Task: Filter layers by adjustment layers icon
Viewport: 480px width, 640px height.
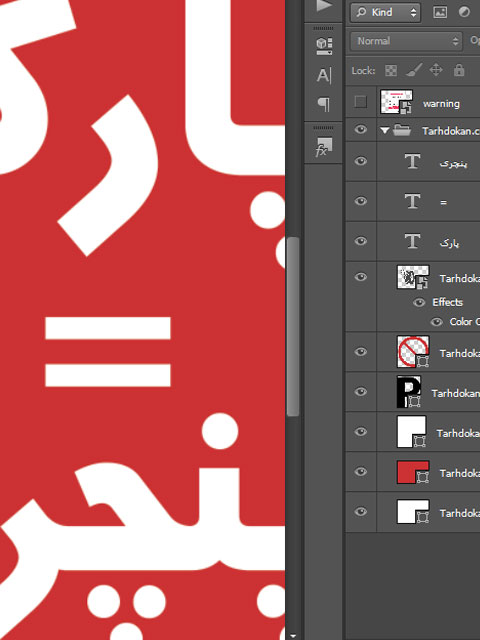Action: point(464,12)
